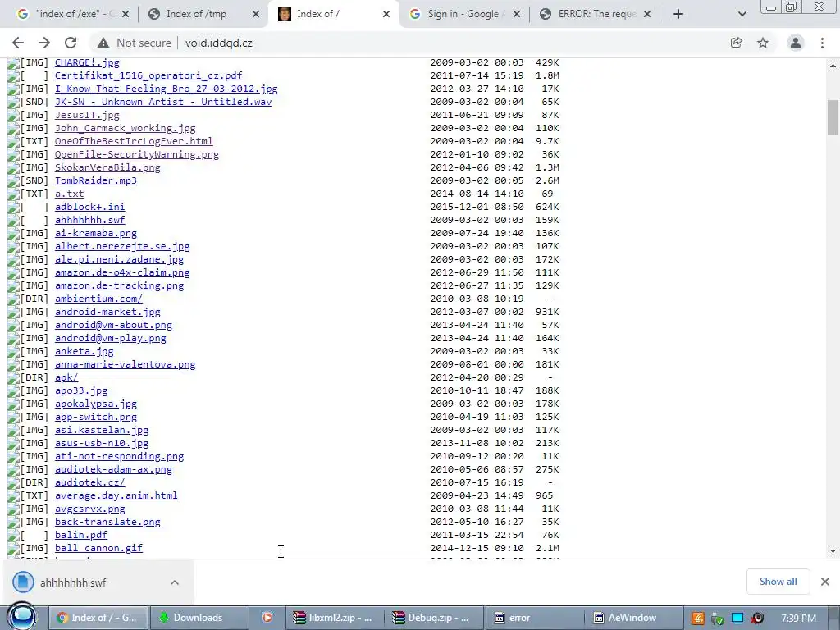Open ati-not-responding.png link
Screen dimensions: 840x630
coord(119,456)
